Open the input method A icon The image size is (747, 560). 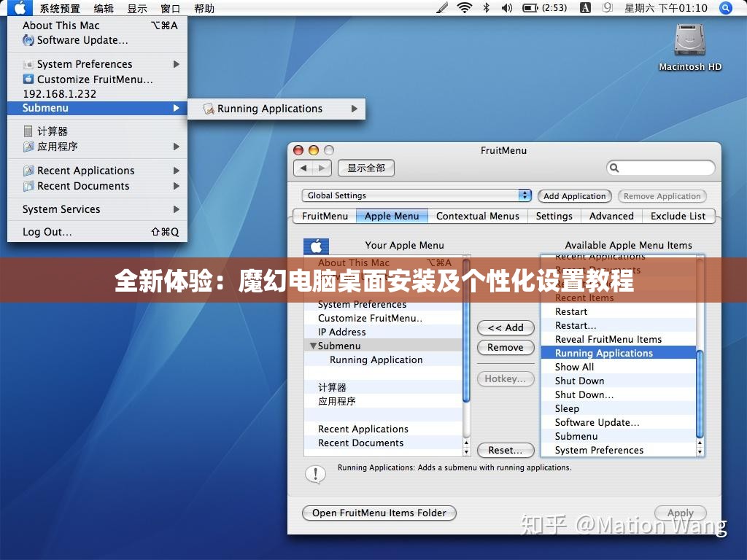[585, 7]
